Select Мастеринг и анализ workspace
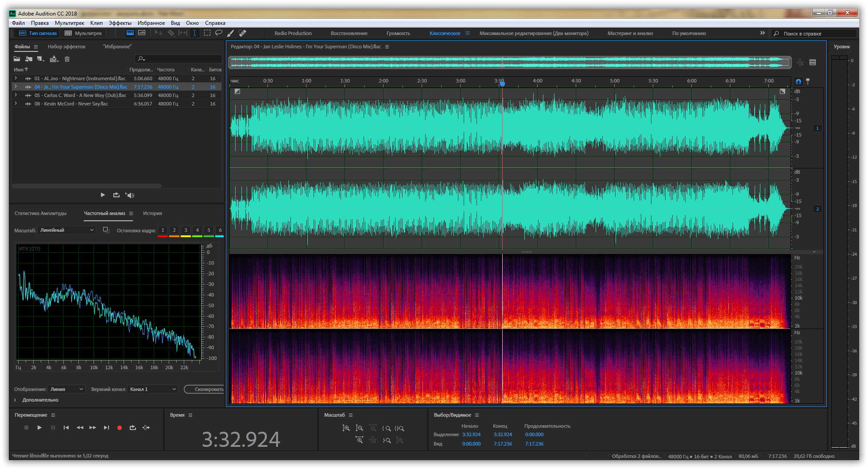Screen dimensions: 868x469 [x=630, y=33]
